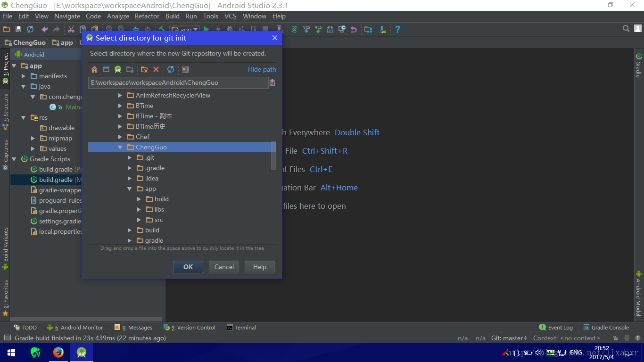Open the Tools menu
Viewport: 644px width, 362px height.
(x=211, y=16)
